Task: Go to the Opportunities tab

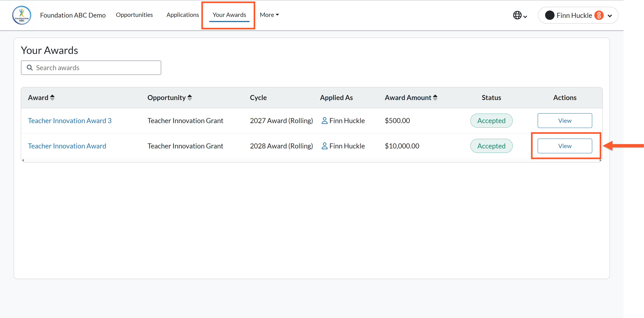Action: pyautogui.click(x=134, y=15)
